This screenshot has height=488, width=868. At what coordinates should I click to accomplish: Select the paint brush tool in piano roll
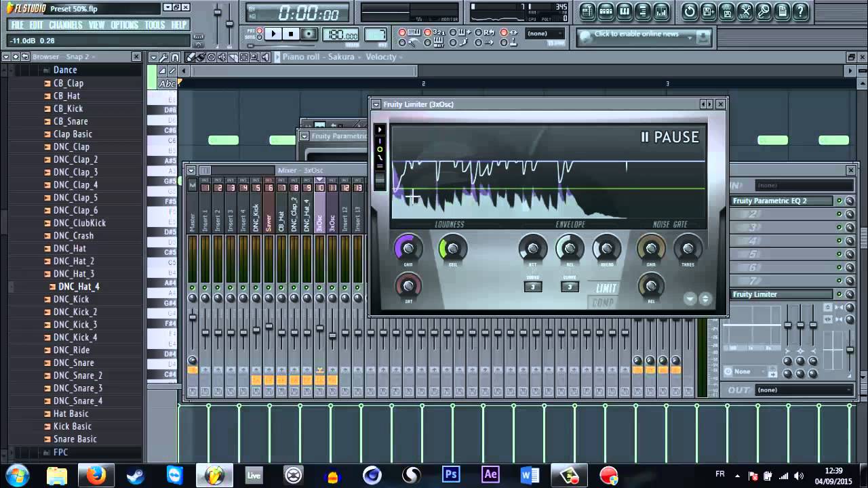(201, 57)
